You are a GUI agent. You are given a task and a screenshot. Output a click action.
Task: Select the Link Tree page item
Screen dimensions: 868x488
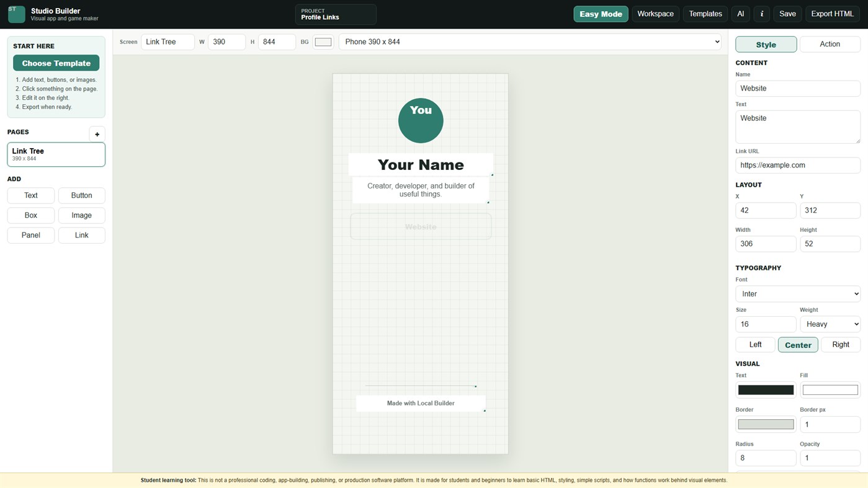[x=56, y=154]
